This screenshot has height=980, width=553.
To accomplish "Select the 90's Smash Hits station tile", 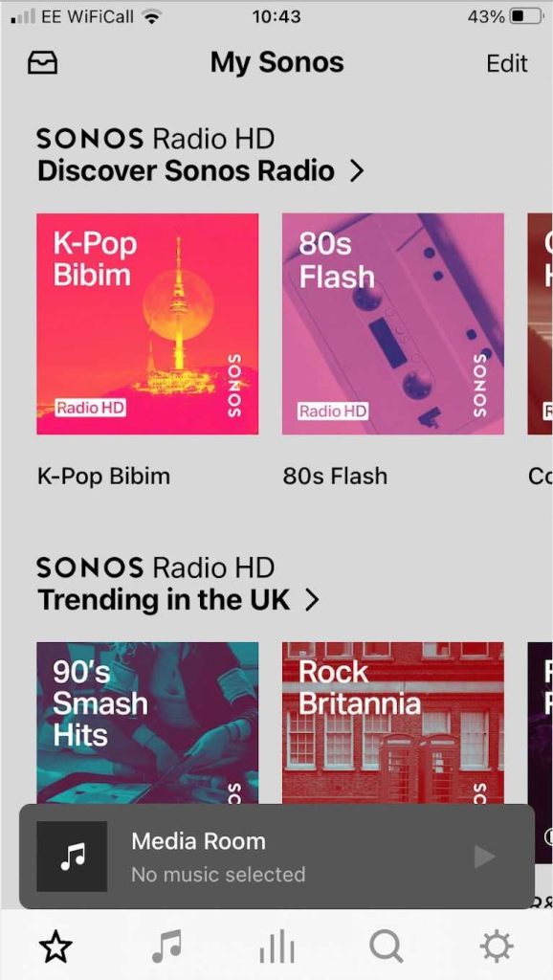I will [x=147, y=723].
